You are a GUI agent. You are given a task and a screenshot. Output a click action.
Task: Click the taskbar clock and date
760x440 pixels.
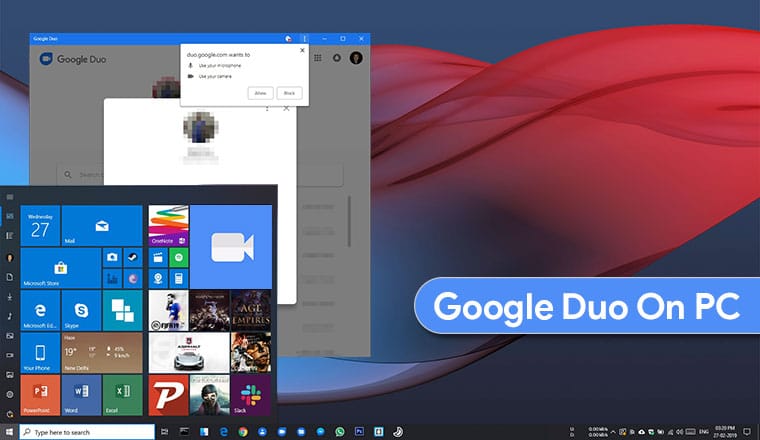coord(725,432)
